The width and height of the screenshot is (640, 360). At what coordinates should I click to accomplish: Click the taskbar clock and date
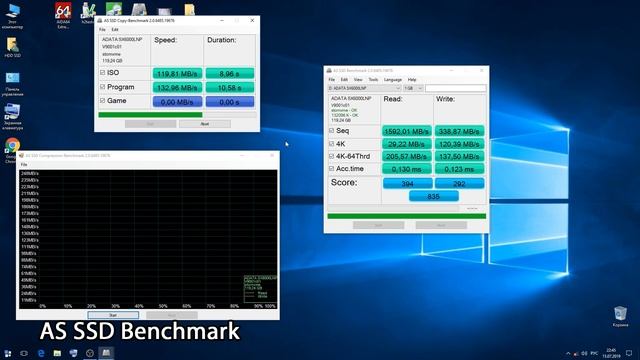click(x=611, y=353)
